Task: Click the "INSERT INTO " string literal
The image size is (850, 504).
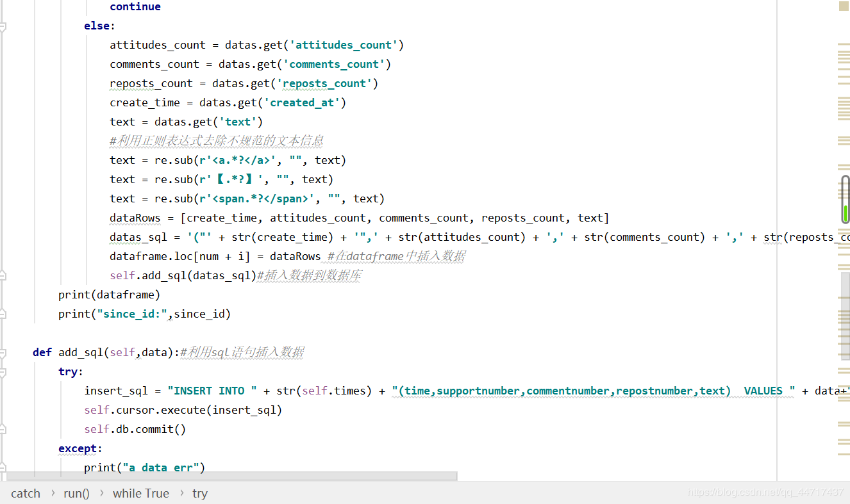Action: (x=212, y=391)
